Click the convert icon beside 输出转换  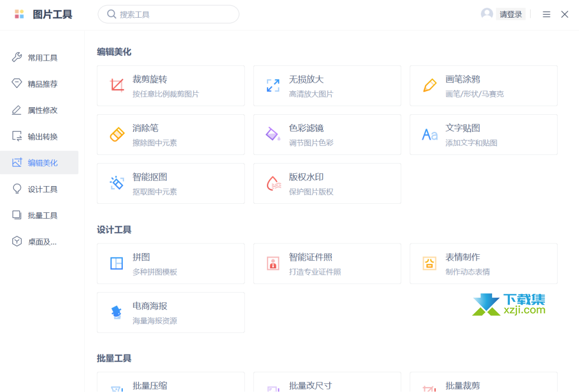(17, 136)
